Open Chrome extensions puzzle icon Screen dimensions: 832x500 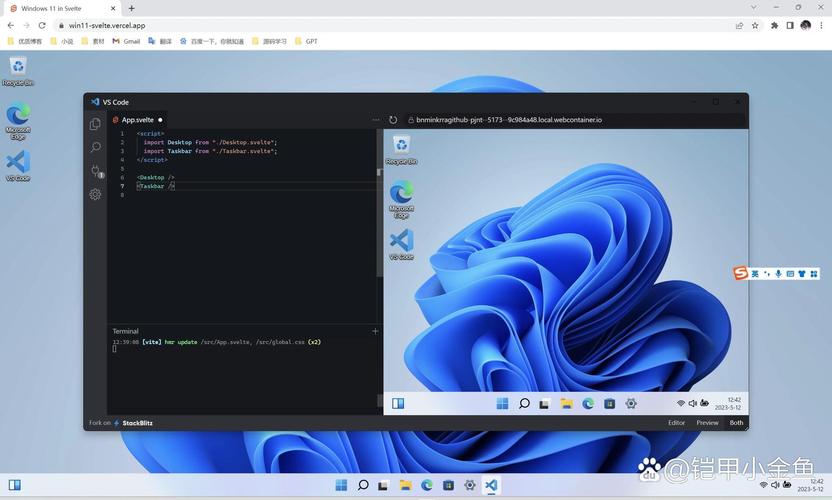[774, 25]
